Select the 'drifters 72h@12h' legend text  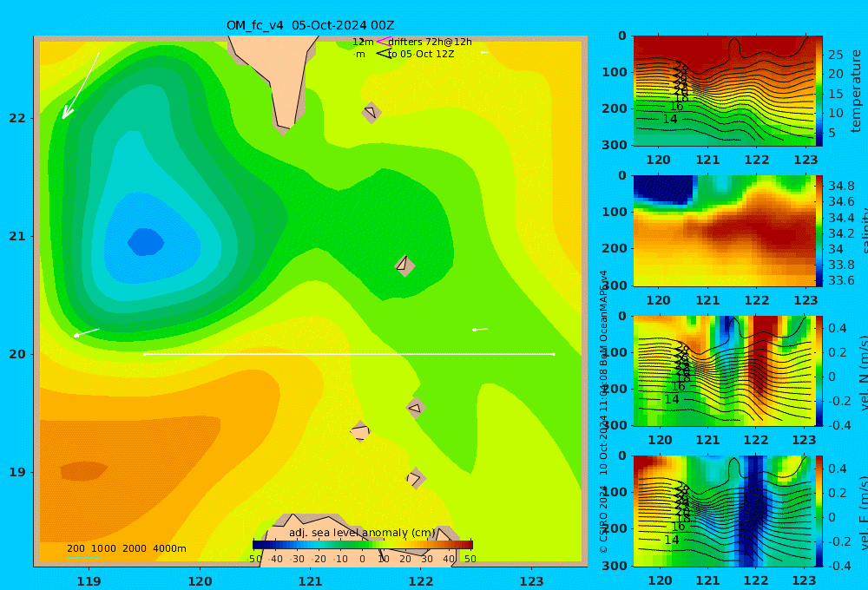[x=430, y=42]
